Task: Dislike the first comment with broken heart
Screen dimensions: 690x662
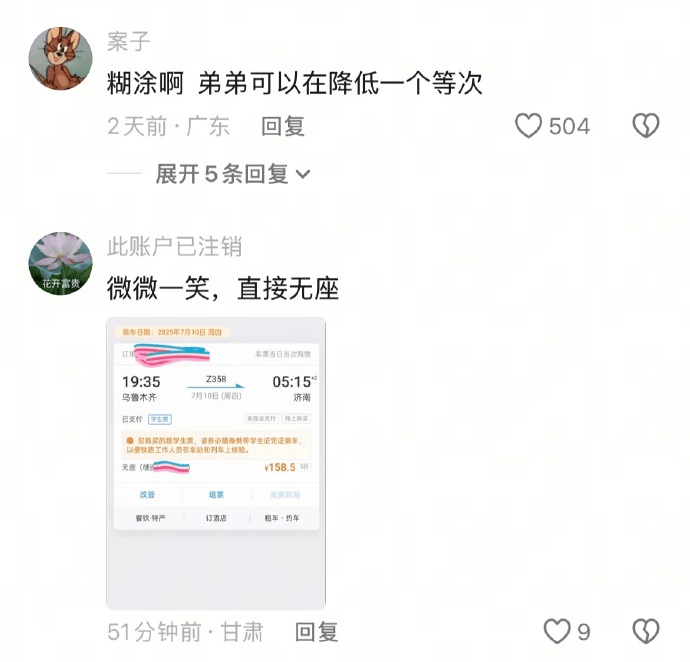Action: point(646,126)
